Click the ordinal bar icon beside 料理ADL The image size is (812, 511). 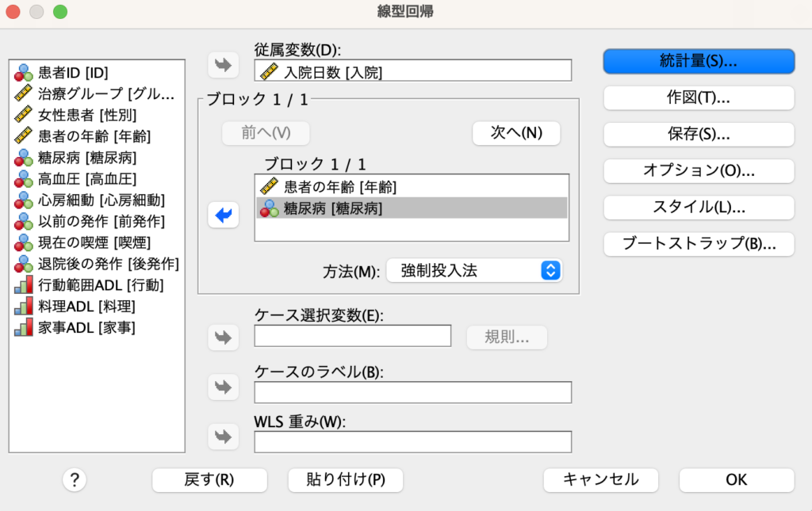[x=23, y=306]
